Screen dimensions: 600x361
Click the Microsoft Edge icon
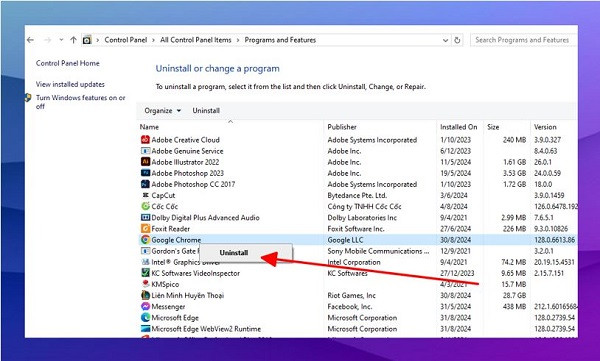coord(145,317)
